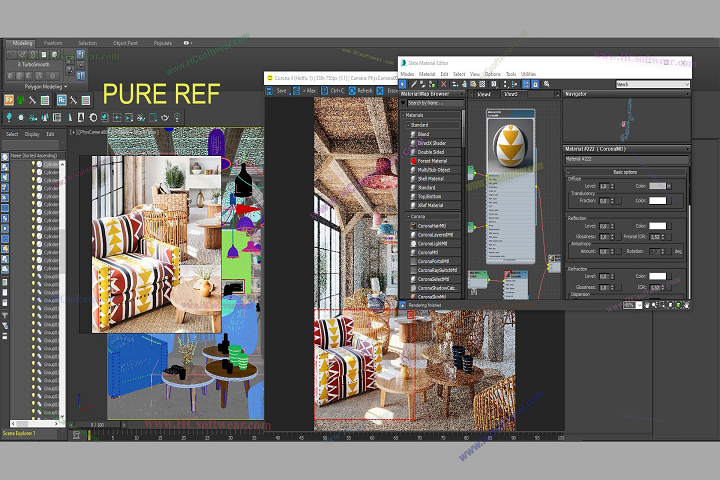Click the orange Forest Pack icon
This screenshot has width=720, height=480.
pos(9,100)
